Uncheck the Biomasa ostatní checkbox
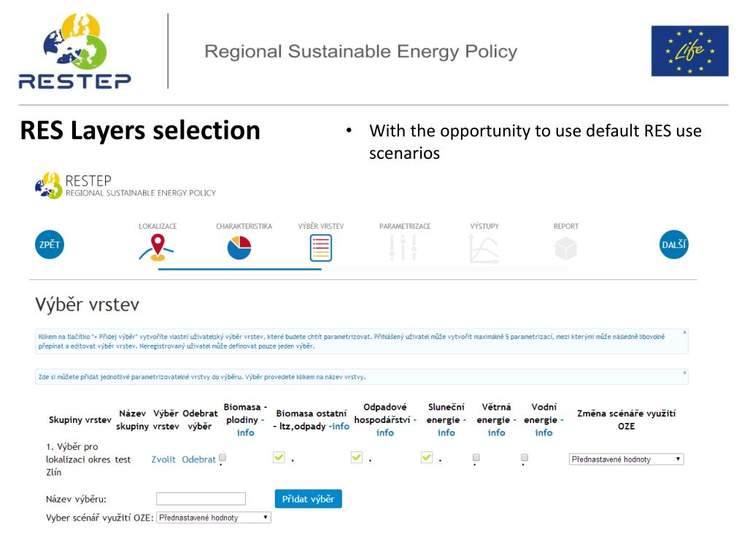Image resolution: width=747 pixels, height=560 pixels. (279, 458)
